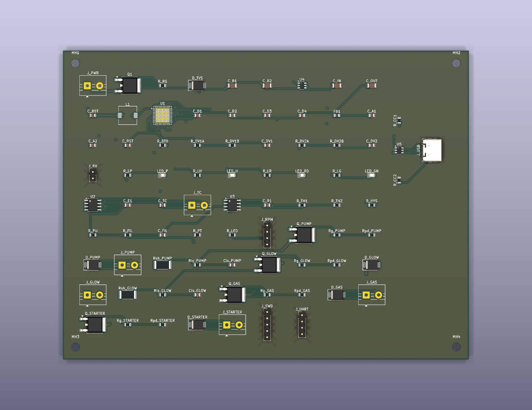Screen dimensions: 532x410
Task: Click the MH1 mounting hole
Action: tap(75, 63)
